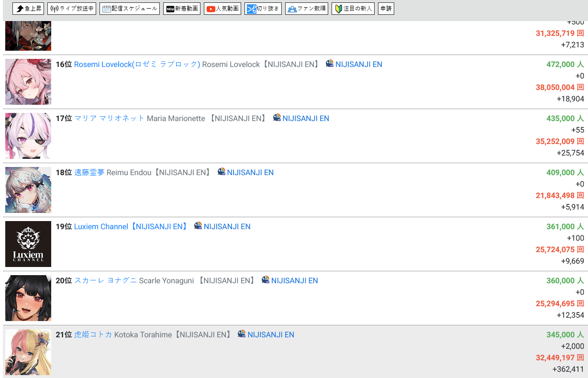Viewport: 588px width, 378px height.
Task: Click the 遠藤霊夢 channel link
Action: tap(89, 172)
